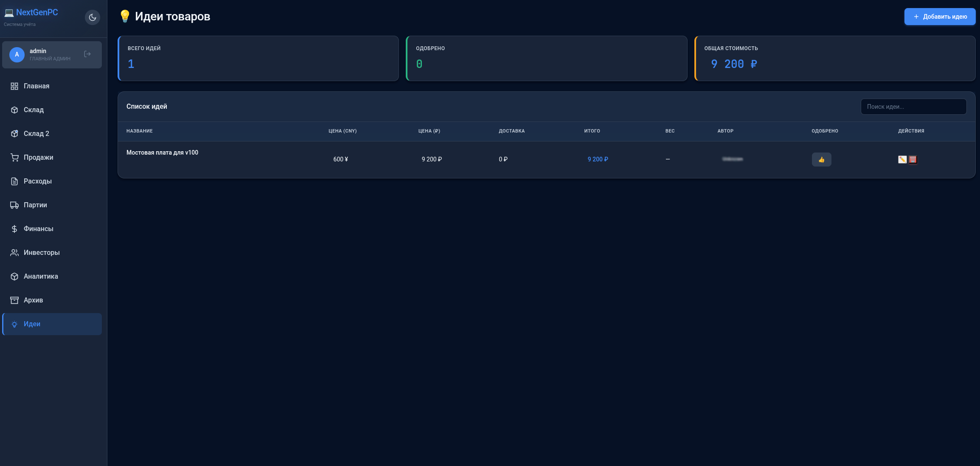The height and width of the screenshot is (466, 980).
Task: Click the Цена (CNY) column header
Action: 343,131
